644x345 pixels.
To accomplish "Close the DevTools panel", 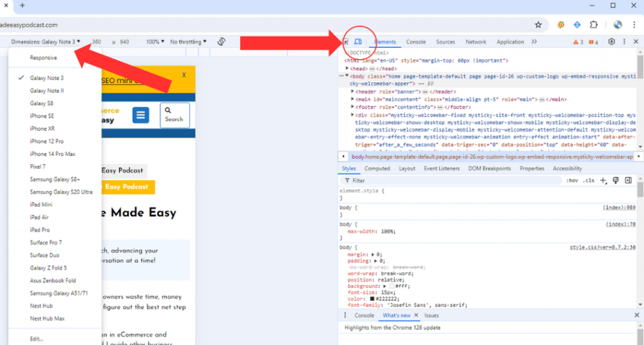I will pyautogui.click(x=636, y=41).
